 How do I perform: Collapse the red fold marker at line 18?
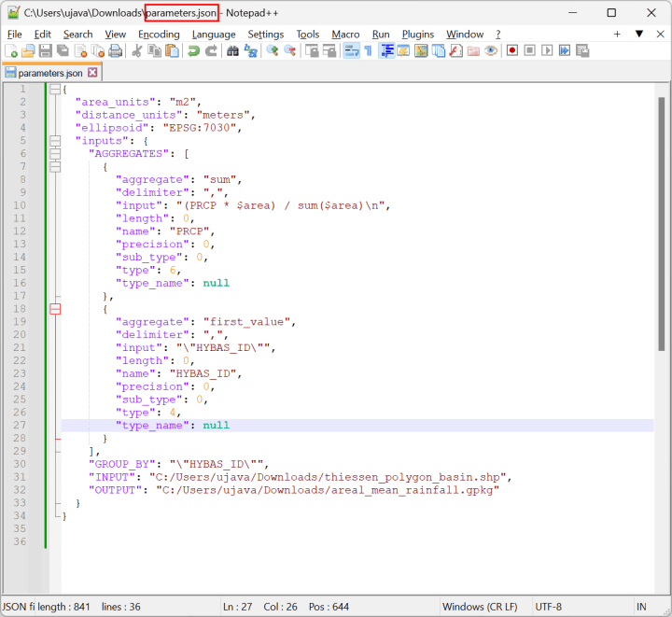pyautogui.click(x=54, y=309)
